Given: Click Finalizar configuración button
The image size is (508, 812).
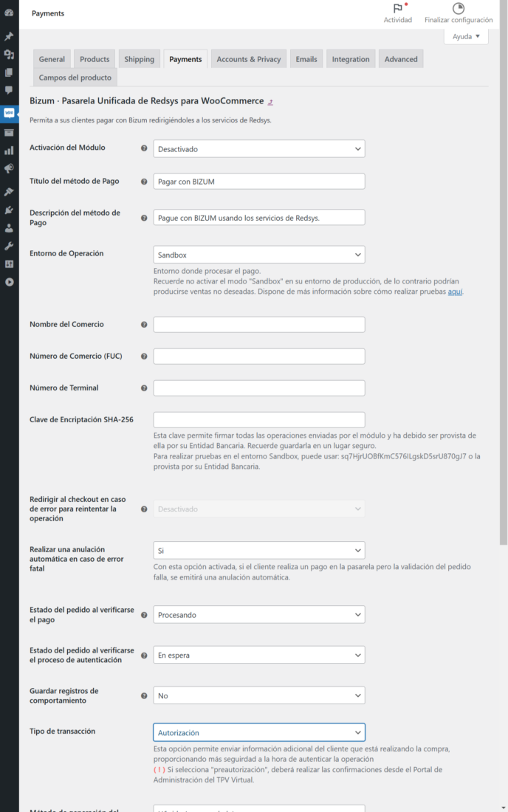Looking at the screenshot, I should pos(458,13).
